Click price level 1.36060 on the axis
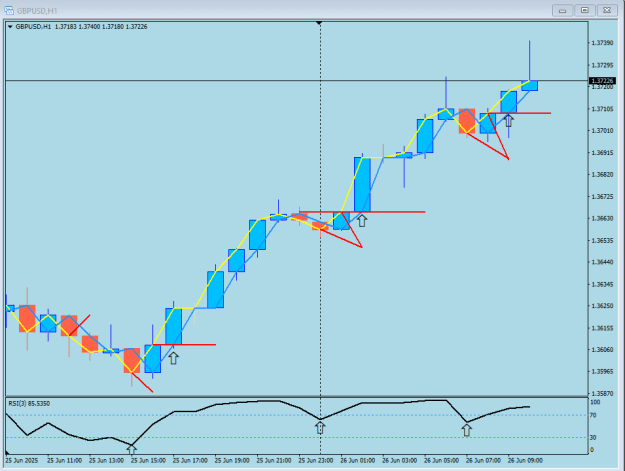 tap(602, 350)
